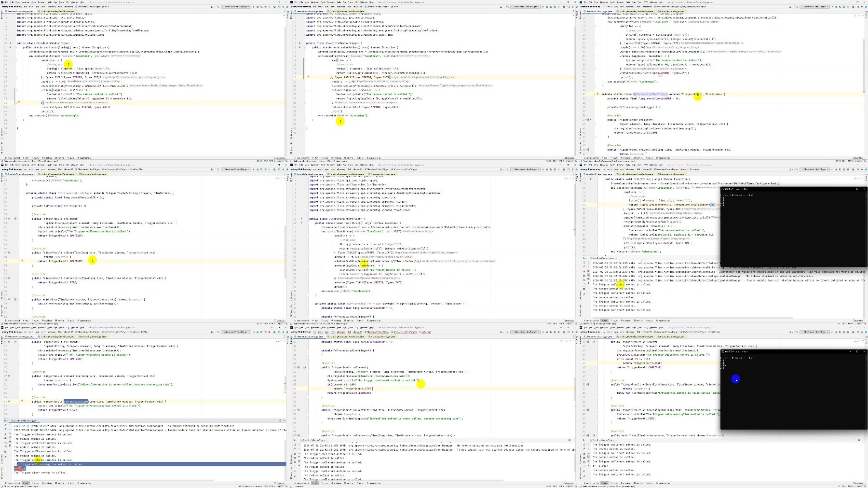Hide the Run panel via minimize icon in bottom-left frame

284,420
